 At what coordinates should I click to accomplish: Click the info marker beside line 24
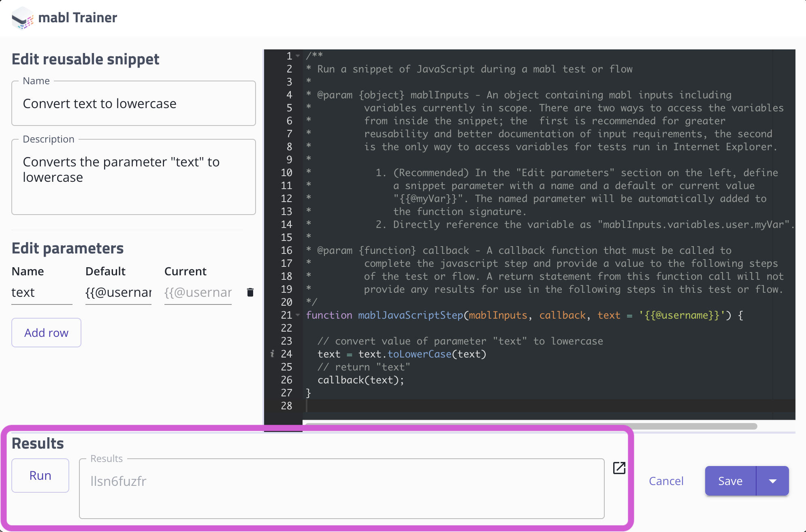tap(272, 354)
